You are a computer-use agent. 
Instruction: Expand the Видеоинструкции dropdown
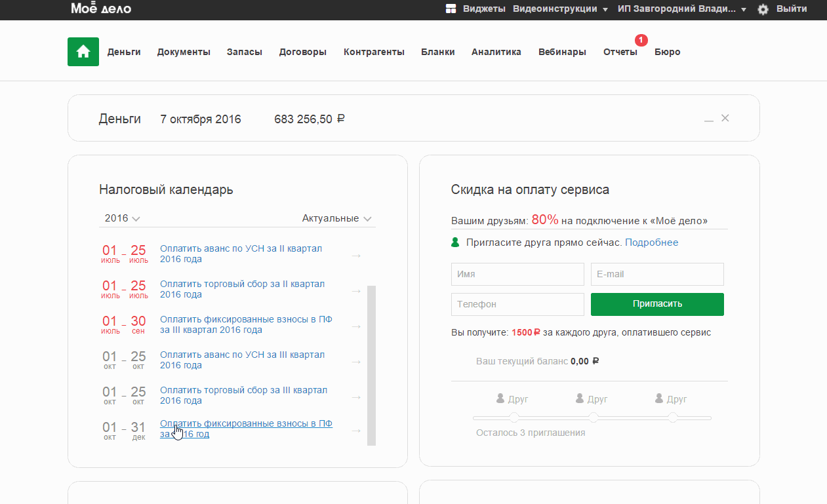click(560, 9)
